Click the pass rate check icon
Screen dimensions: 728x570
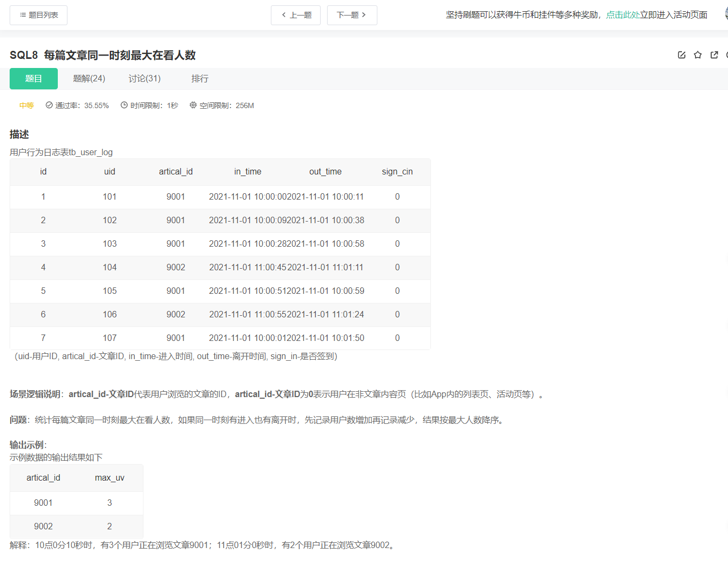[x=49, y=105]
